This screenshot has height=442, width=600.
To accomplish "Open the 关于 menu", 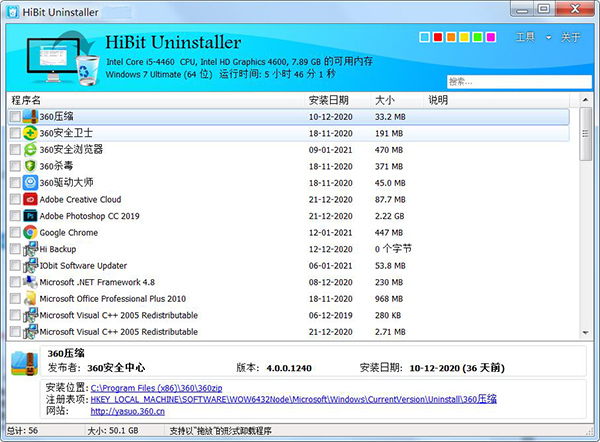I will pos(571,37).
